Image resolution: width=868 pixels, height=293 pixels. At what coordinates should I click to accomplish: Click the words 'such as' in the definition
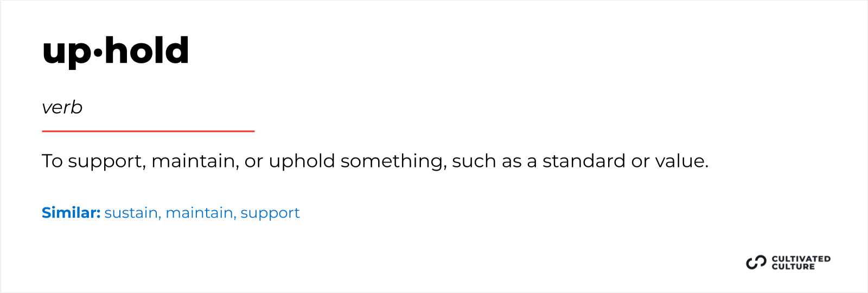[x=487, y=161]
